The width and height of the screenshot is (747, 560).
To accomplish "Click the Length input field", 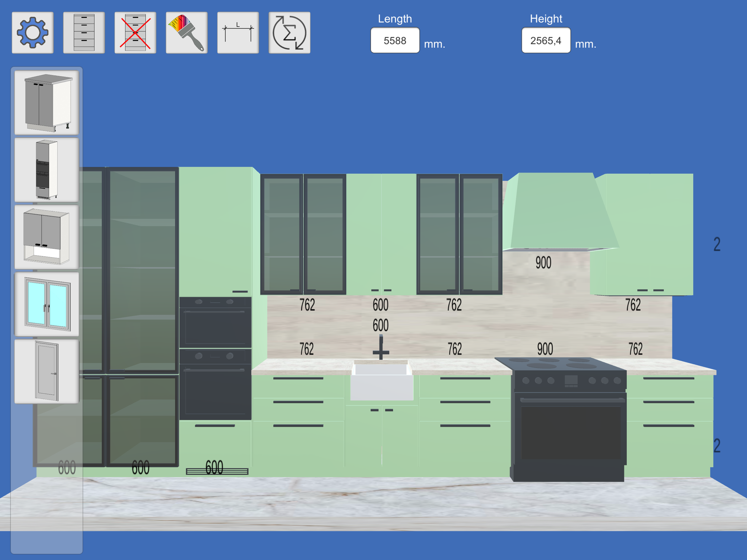I will [395, 40].
